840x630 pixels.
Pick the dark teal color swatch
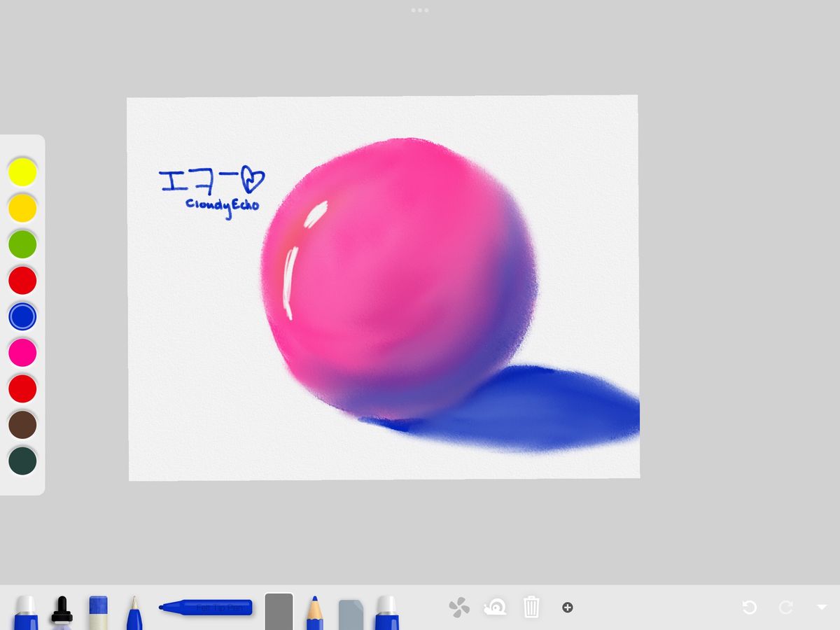22,461
